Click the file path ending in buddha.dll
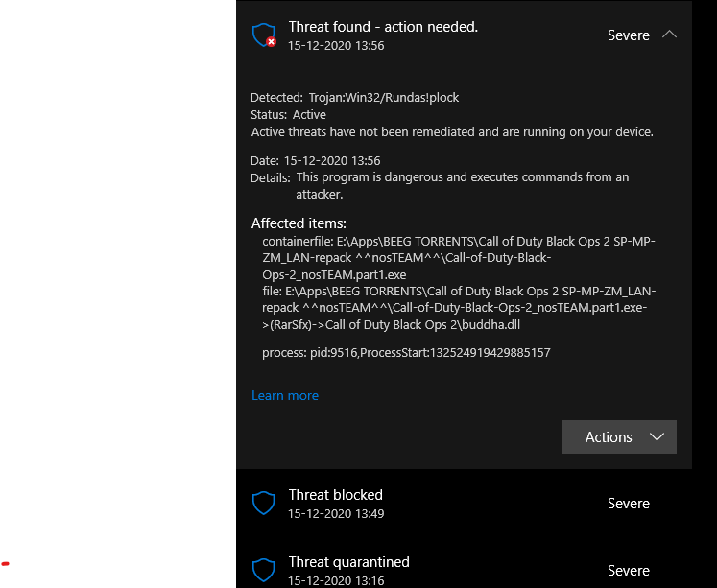Image resolution: width=717 pixels, height=588 pixels. click(459, 308)
